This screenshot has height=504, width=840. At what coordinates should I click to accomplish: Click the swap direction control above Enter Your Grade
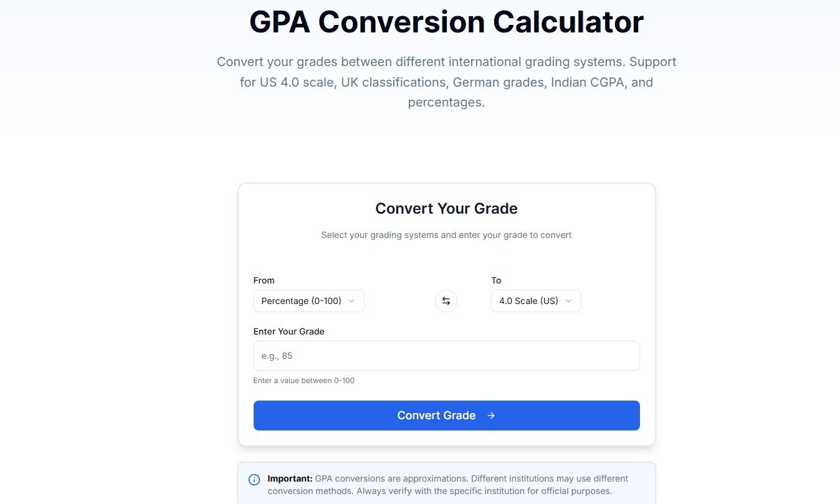click(x=446, y=301)
